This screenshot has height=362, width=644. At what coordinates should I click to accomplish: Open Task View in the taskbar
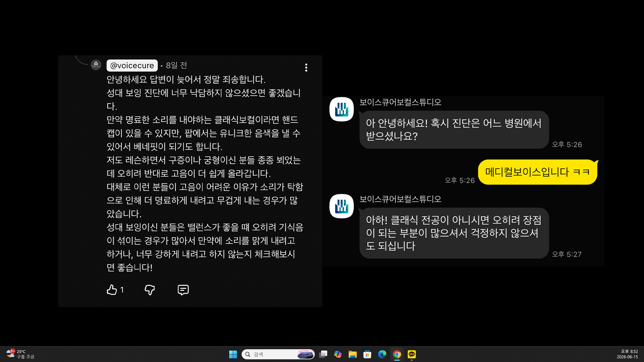(x=323, y=354)
